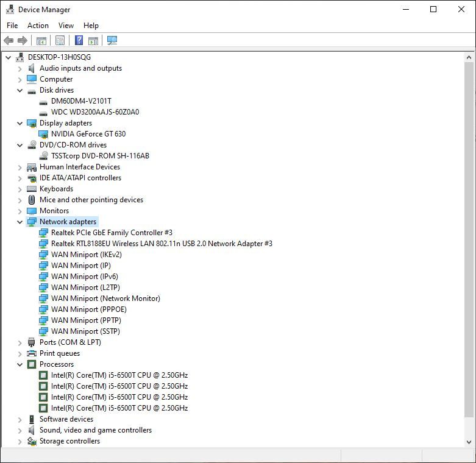Select WAN Miniport (PPPOE)
Screen dimensions: 476x463
point(88,309)
